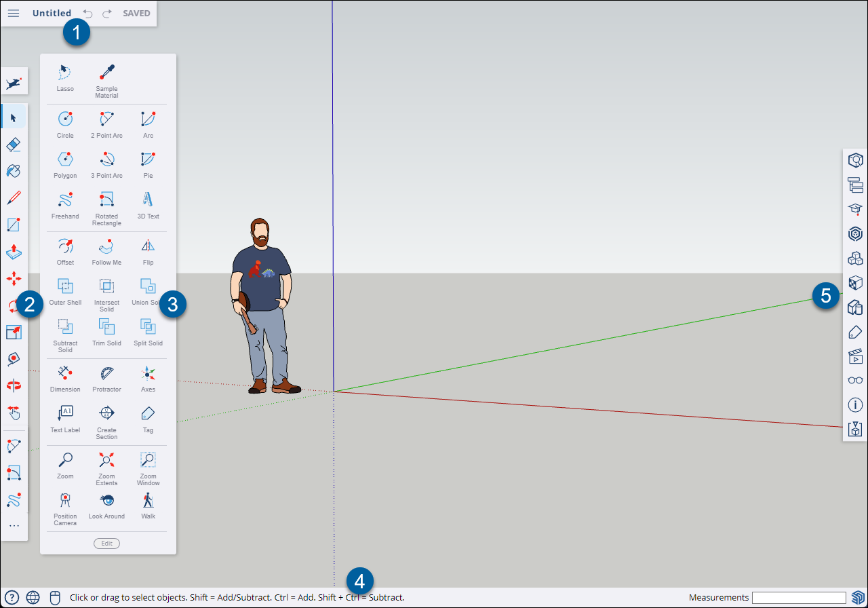Image resolution: width=868 pixels, height=608 pixels.
Task: Open the Entity Info panel
Action: pos(855,159)
